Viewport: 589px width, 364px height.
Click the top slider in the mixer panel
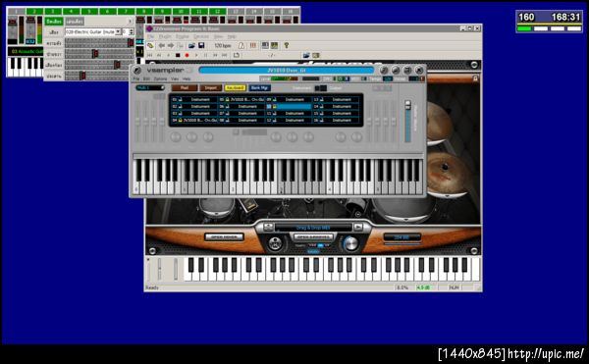point(99,43)
